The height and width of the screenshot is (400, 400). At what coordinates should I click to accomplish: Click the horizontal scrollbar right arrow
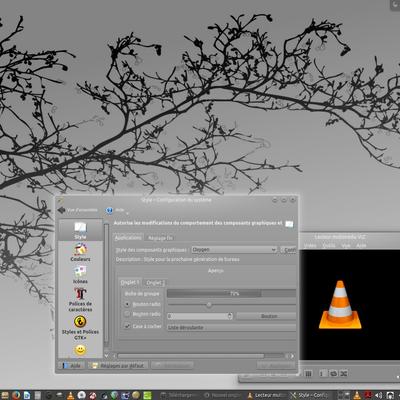click(292, 356)
